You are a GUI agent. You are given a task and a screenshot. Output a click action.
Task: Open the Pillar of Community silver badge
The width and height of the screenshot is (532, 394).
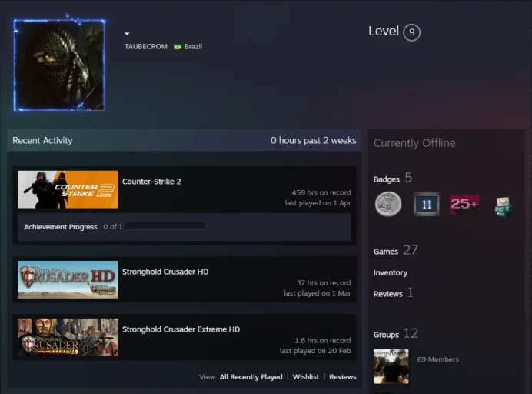pyautogui.click(x=388, y=204)
